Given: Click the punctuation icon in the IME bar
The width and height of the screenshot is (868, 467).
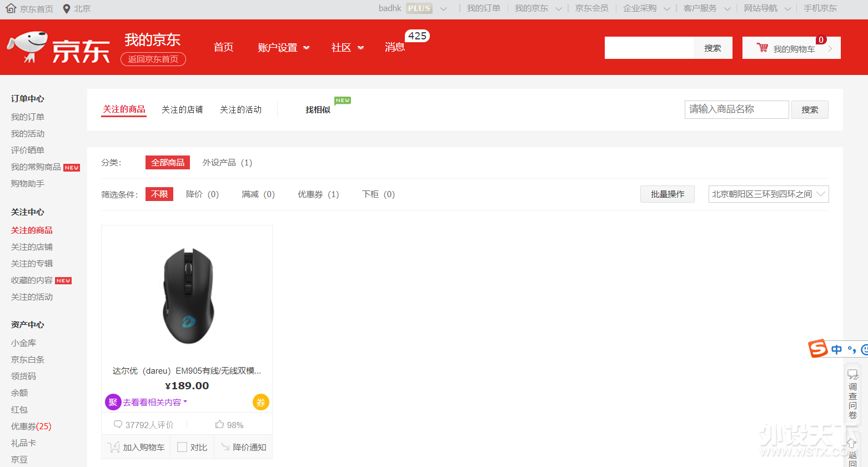Looking at the screenshot, I should (851, 349).
